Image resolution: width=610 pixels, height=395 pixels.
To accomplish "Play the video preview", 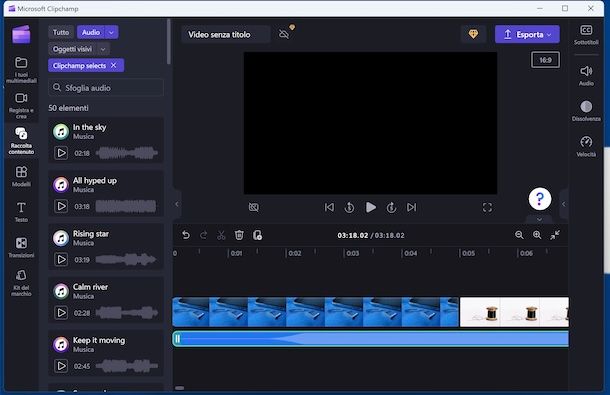I will coord(371,207).
